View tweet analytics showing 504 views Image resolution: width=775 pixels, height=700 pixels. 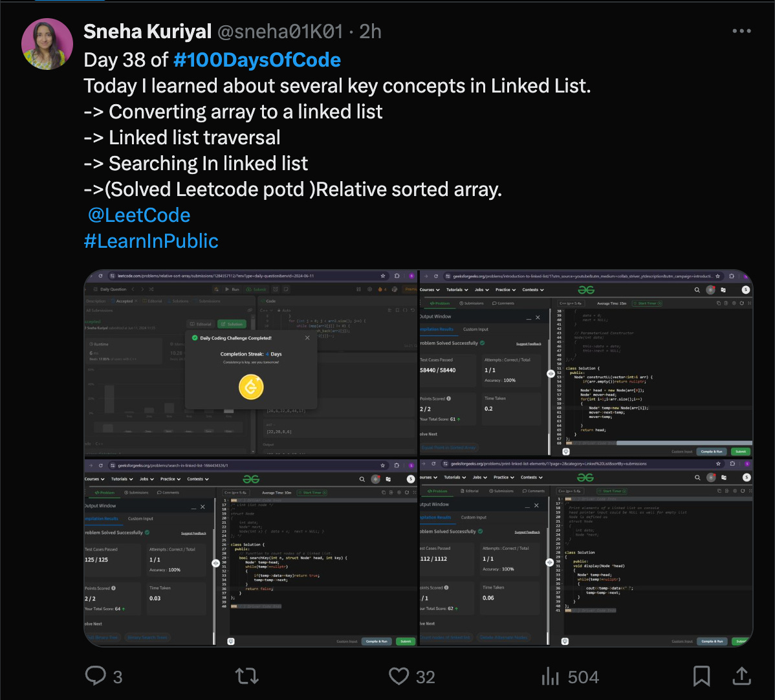(x=570, y=676)
